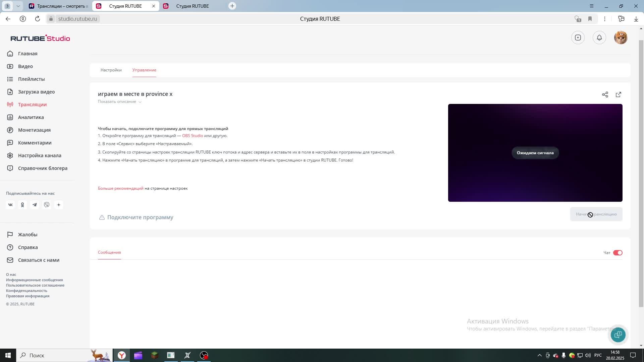
Task: Switch to the last Студия RUTUBE tab
Action: point(193,6)
